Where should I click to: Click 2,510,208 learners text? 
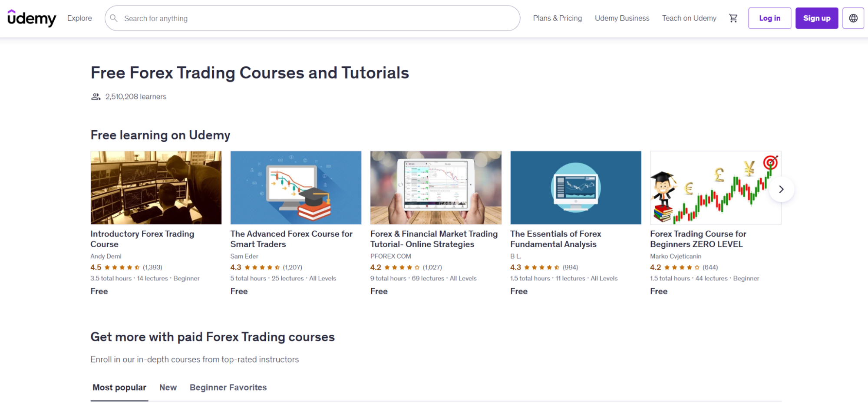pos(135,97)
